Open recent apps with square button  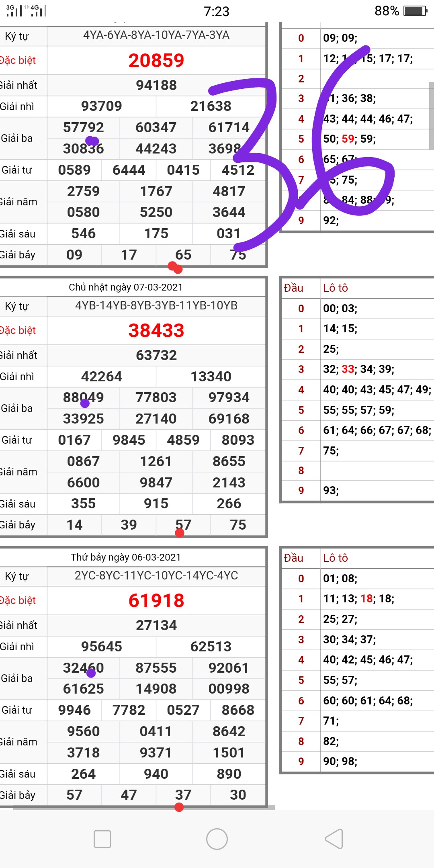pyautogui.click(x=102, y=839)
